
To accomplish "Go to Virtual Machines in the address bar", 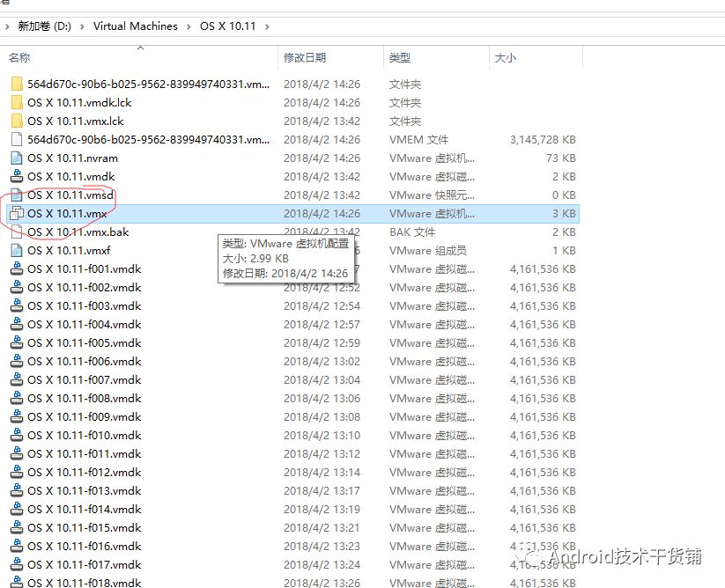I will pos(136,26).
